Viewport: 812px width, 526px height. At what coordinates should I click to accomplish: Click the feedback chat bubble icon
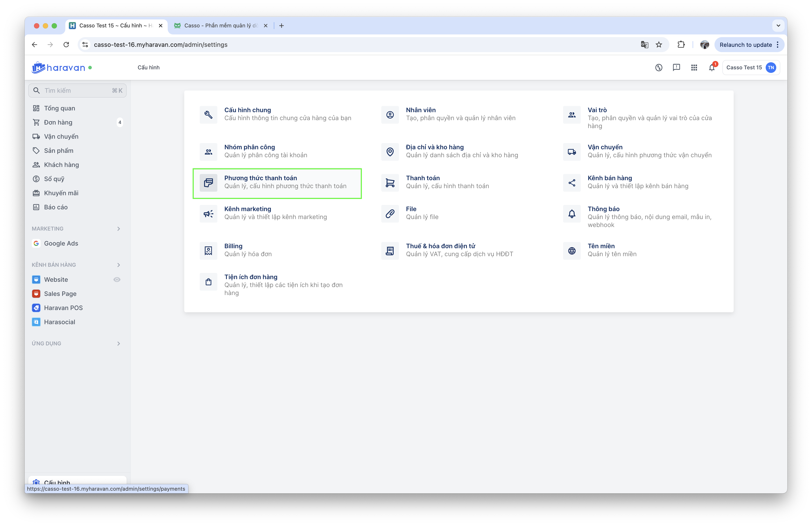coord(676,68)
